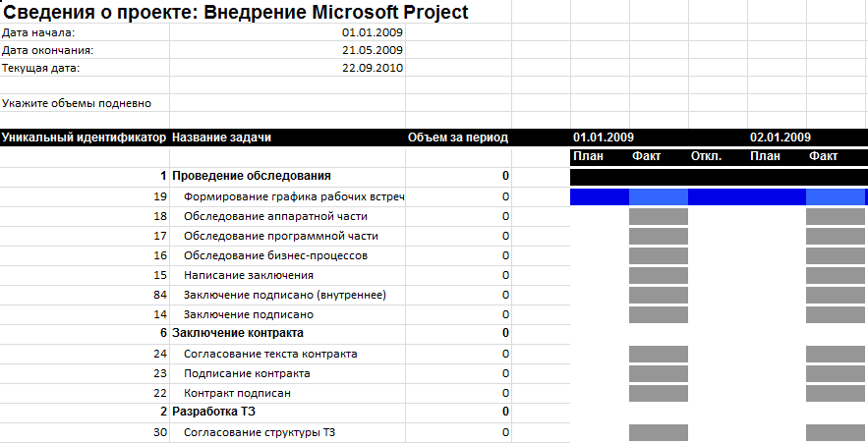
Task: Select the 'Уникальный идентификатор' column header
Action: 85,138
